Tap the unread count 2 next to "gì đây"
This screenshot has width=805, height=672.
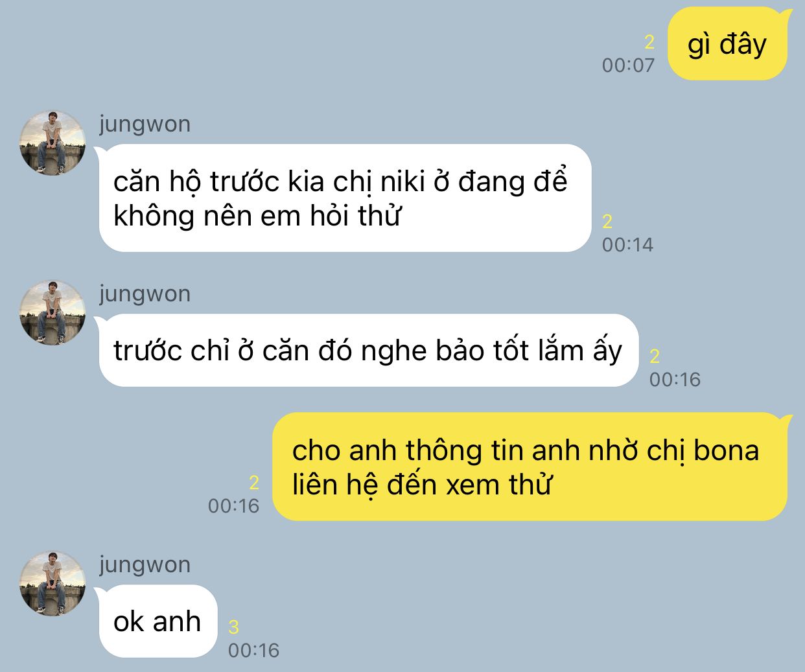pyautogui.click(x=649, y=42)
